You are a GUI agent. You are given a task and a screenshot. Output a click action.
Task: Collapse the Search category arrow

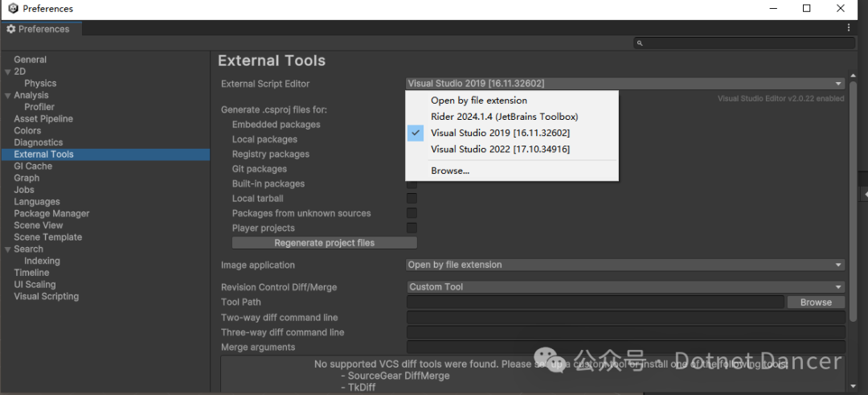click(8, 249)
